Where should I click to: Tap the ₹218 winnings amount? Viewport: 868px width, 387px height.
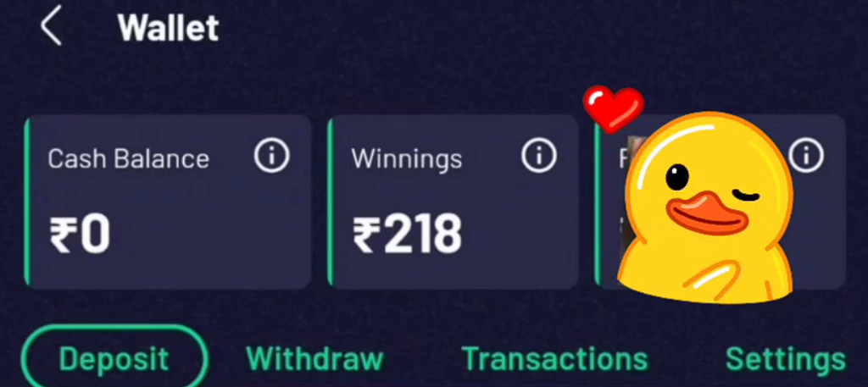(x=407, y=235)
